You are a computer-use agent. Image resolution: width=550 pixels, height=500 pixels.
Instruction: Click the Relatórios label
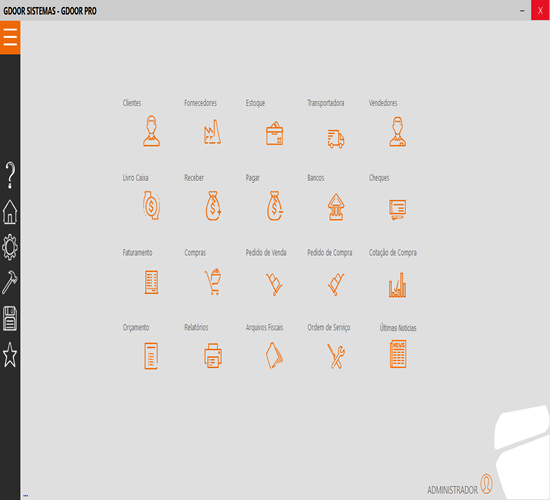point(196,327)
